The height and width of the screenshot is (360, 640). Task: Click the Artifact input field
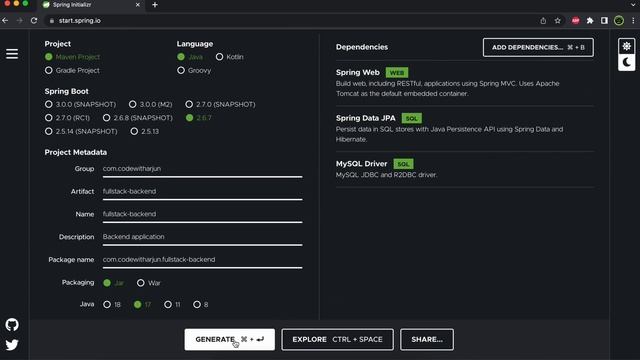pos(202,192)
